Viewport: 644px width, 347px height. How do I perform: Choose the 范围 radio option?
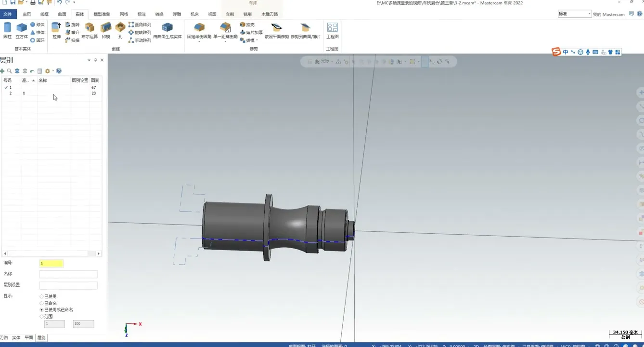42,317
